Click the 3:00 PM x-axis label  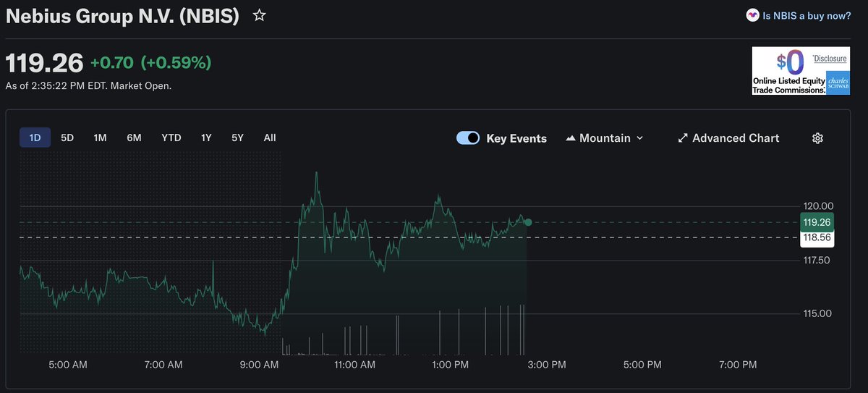(x=547, y=365)
